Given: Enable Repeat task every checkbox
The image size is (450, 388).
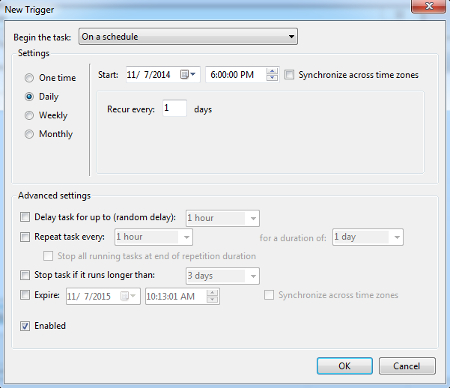Looking at the screenshot, I should 25,237.
